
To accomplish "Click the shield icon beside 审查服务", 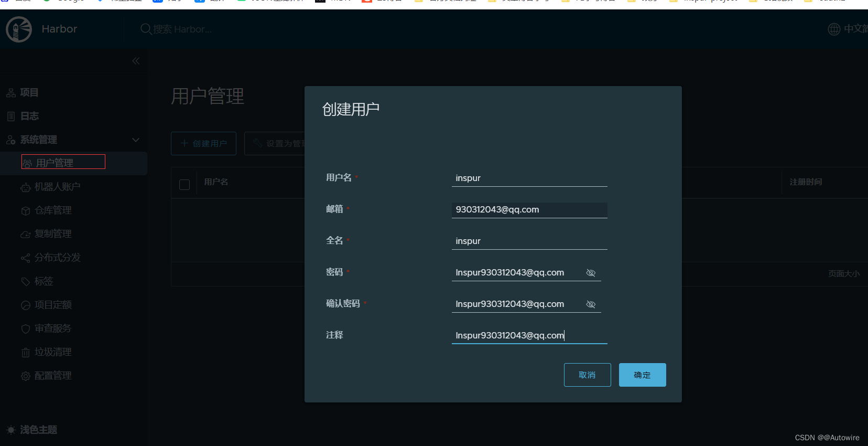I will pyautogui.click(x=25, y=329).
